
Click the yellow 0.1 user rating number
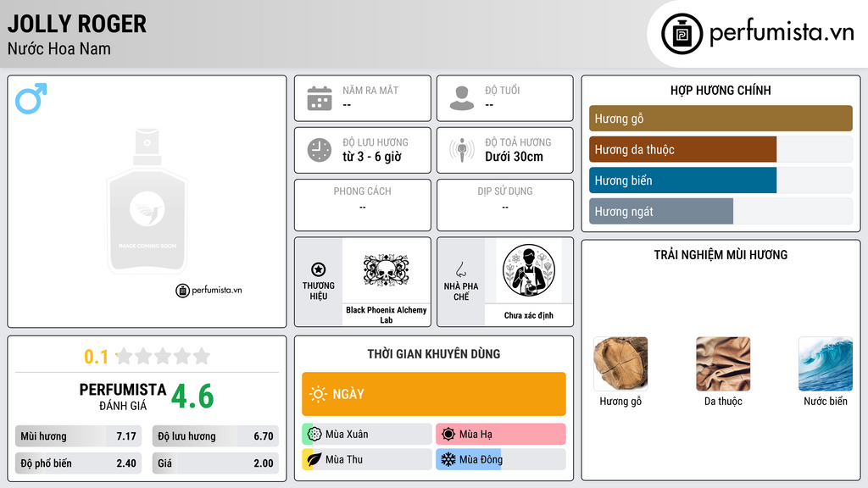96,357
